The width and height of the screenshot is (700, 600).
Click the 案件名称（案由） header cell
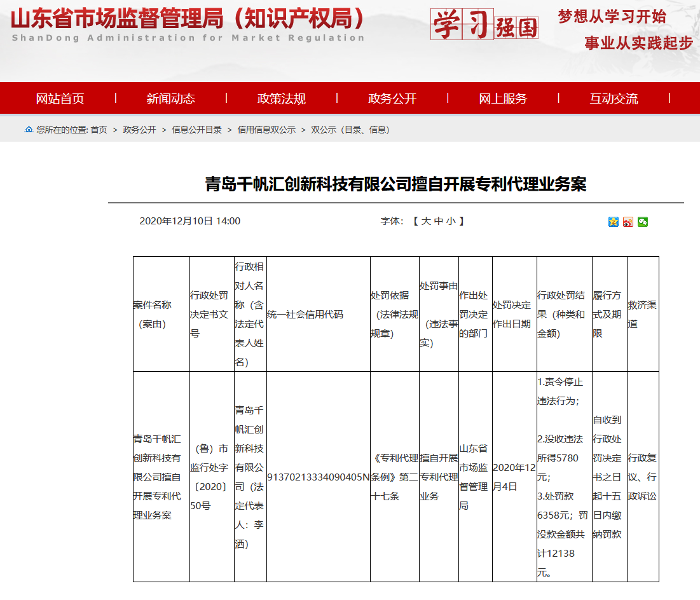161,314
